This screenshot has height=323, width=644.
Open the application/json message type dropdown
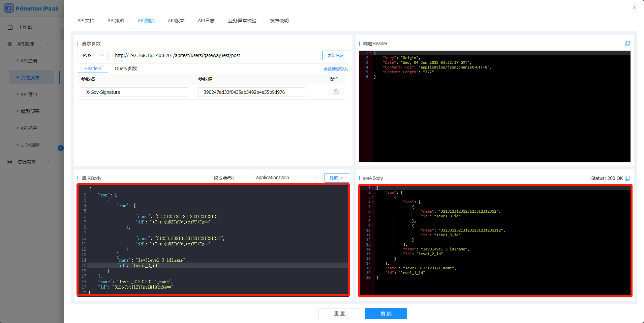[286, 178]
